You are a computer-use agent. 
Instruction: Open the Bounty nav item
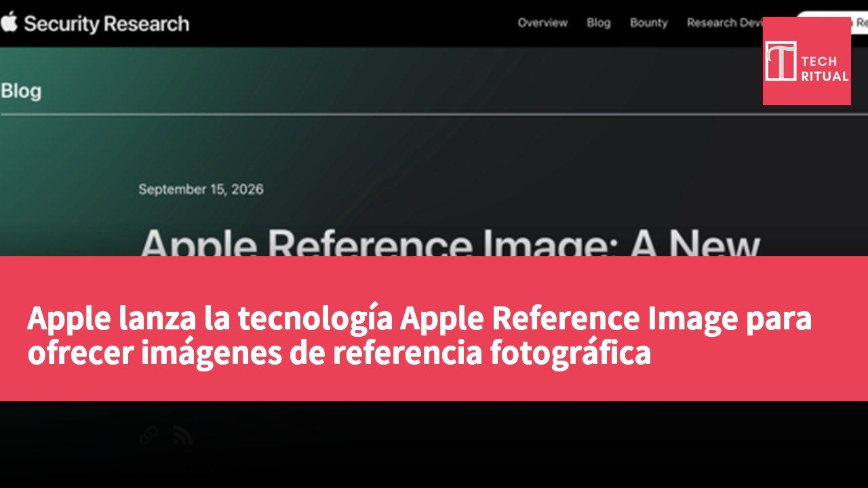[648, 22]
